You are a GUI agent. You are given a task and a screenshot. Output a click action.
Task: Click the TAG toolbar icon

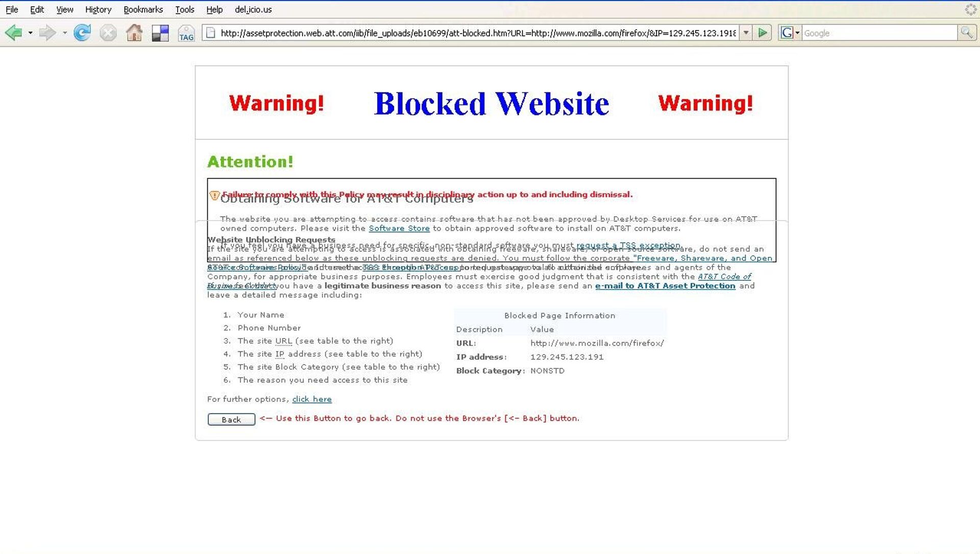tap(186, 34)
